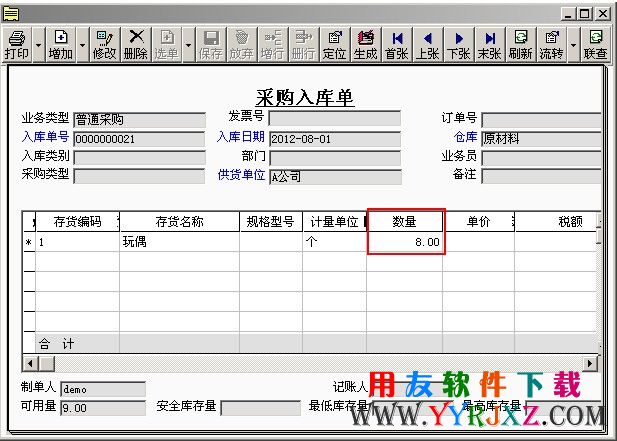Select the 玩偶 item name cell
This screenshot has height=441, width=617.
[179, 242]
